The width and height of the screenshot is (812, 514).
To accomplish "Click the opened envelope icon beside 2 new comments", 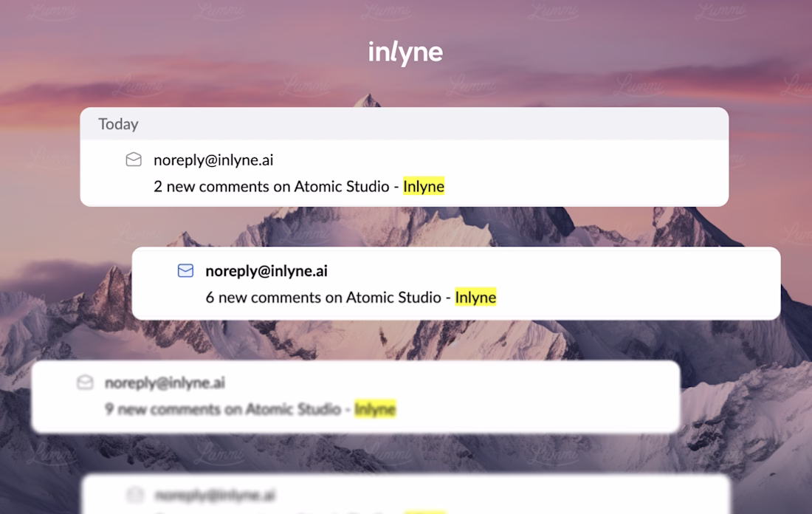I will pyautogui.click(x=134, y=160).
